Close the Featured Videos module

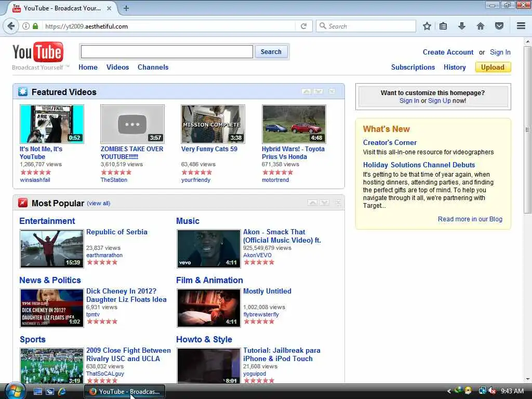point(332,91)
